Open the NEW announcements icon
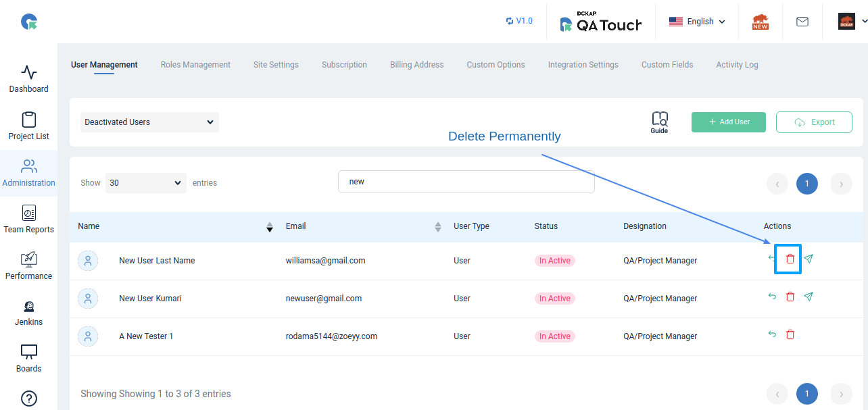 point(761,22)
